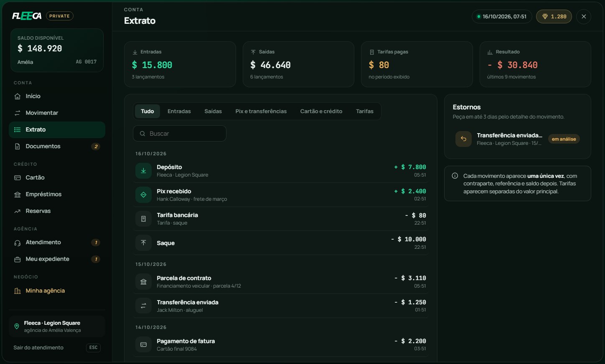Click the Atendimento headset icon
This screenshot has height=364, width=605.
18,243
